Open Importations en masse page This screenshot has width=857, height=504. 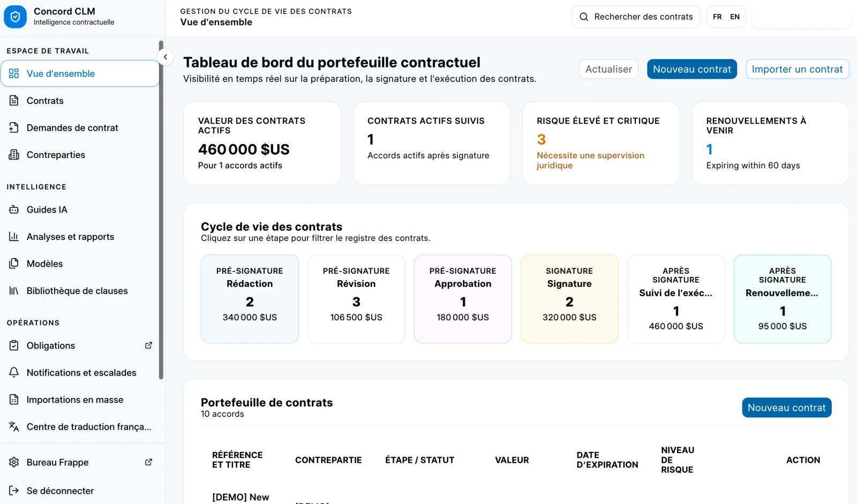click(80, 400)
